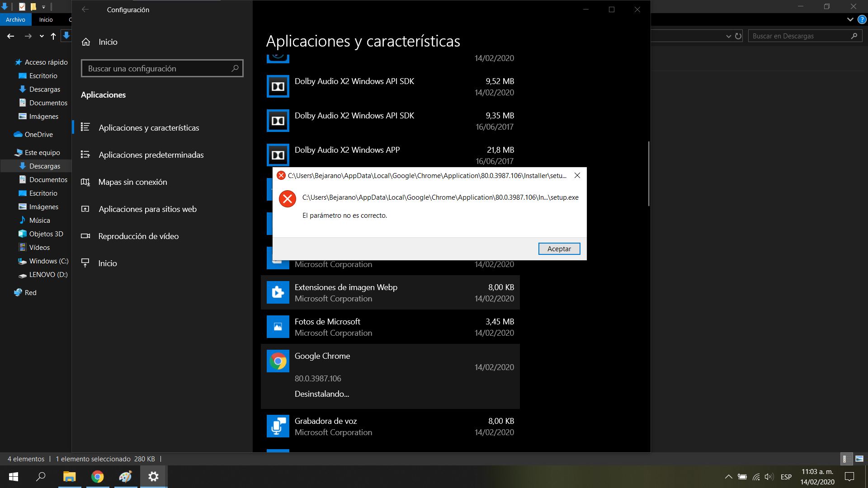Click the Inicio home icon in Settings

click(x=86, y=42)
